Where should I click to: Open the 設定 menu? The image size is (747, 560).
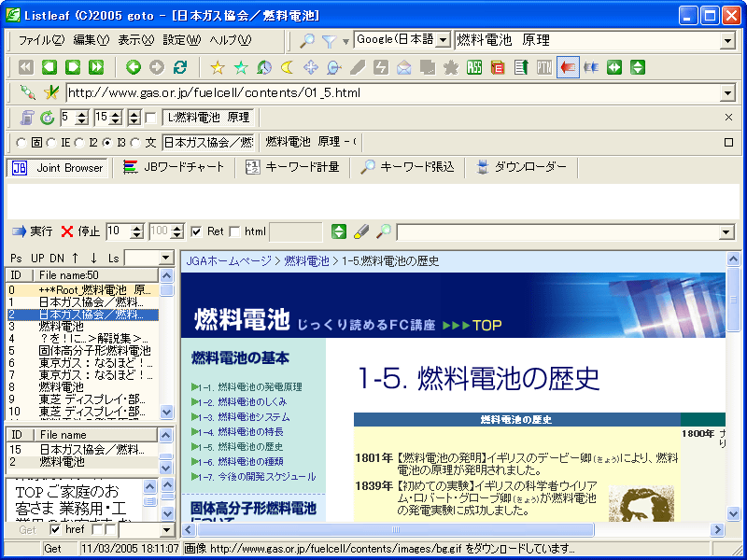pyautogui.click(x=182, y=40)
